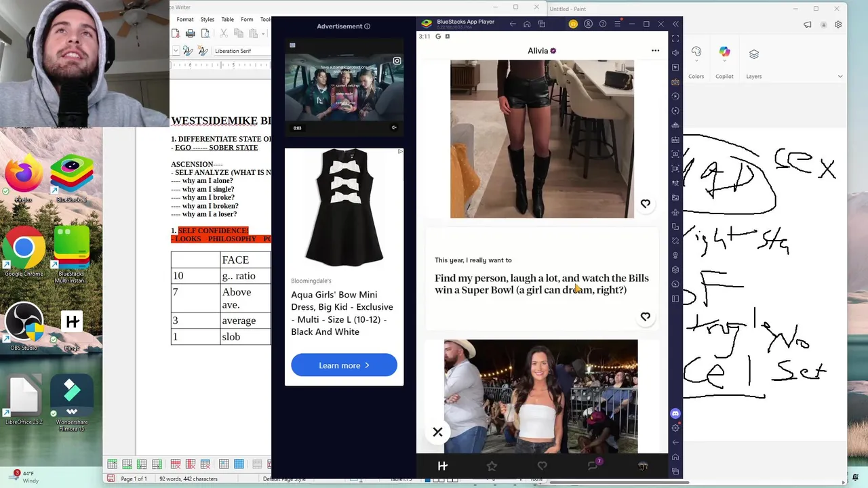Click Update Selected Style icon in Writer
Viewport: 868px width, 488px height.
point(188,51)
